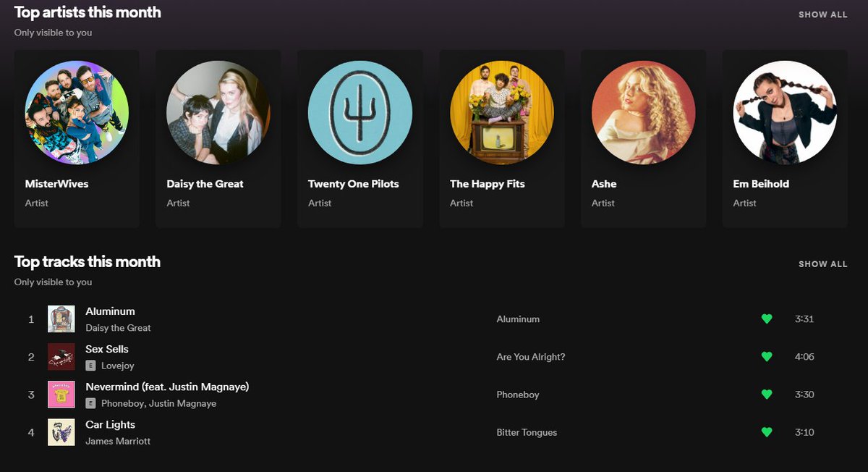Click the Daisy the Great name under its photo
868x472 pixels.
[x=205, y=184]
